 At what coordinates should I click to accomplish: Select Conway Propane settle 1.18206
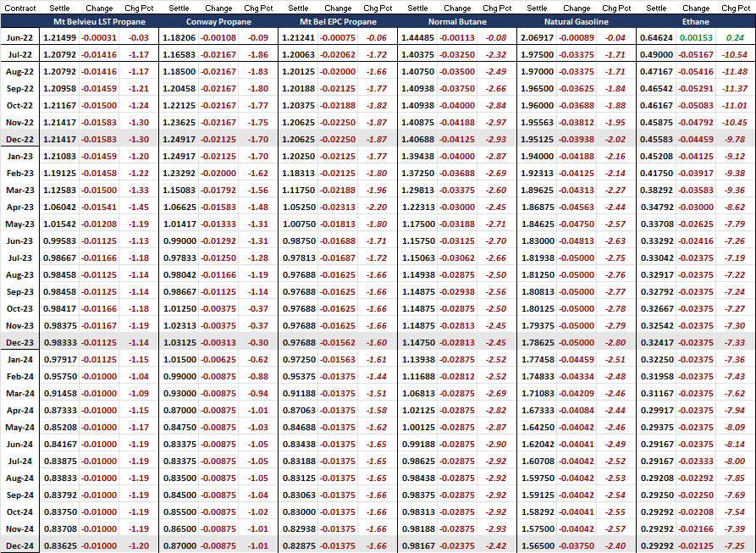(179, 37)
